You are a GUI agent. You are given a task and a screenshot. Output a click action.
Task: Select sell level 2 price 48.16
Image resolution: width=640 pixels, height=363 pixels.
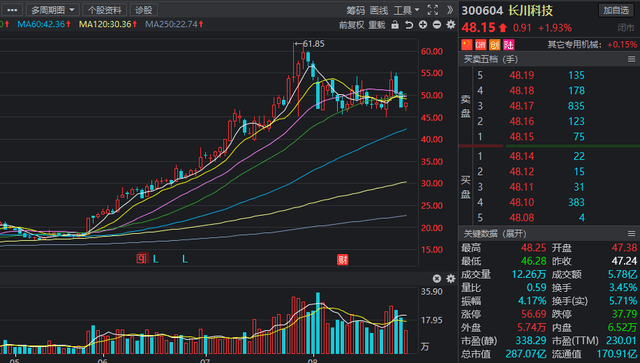[x=522, y=121]
